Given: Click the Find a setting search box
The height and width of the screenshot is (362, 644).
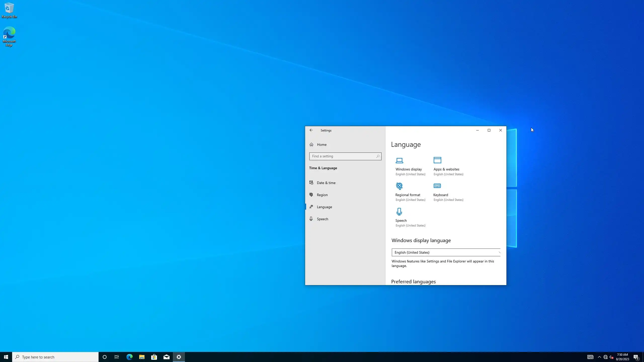Looking at the screenshot, I should click(343, 156).
